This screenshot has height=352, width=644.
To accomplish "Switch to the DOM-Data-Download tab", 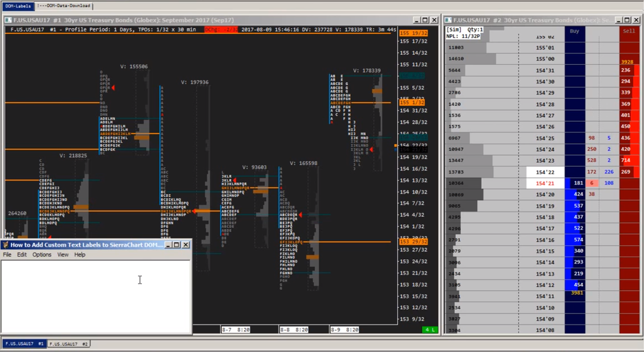I will (x=64, y=6).
